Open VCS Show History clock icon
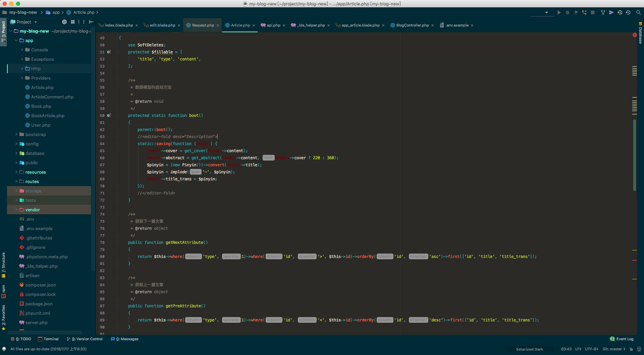This screenshot has width=644, height=355. coord(620,12)
